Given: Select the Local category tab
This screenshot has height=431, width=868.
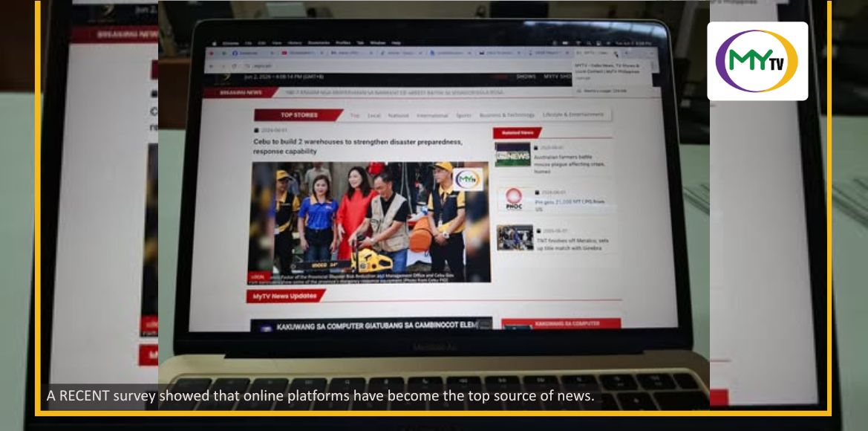Looking at the screenshot, I should point(373,115).
